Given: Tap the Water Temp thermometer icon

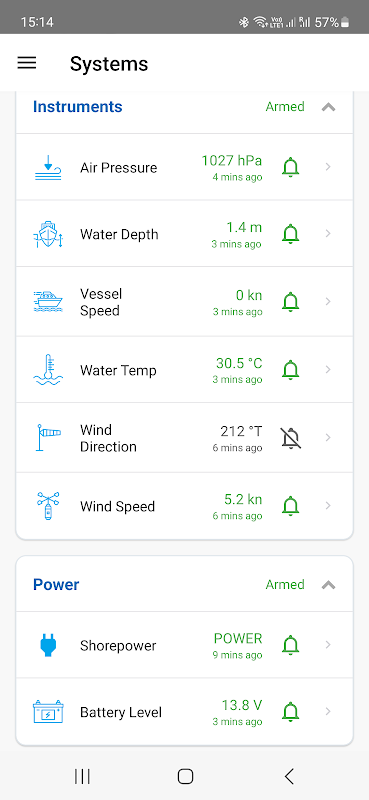Looking at the screenshot, I should [48, 370].
